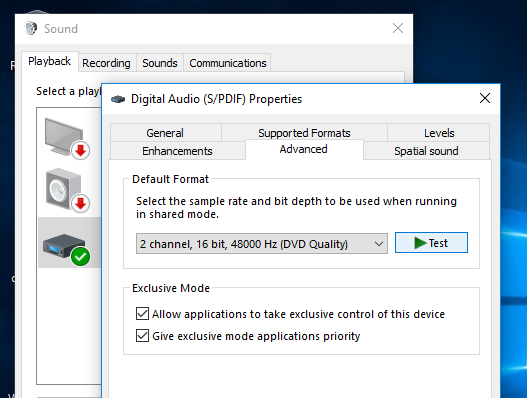Viewport: 527px width, 398px height.
Task: Close the Digital Audio Properties dialog
Action: tap(485, 98)
